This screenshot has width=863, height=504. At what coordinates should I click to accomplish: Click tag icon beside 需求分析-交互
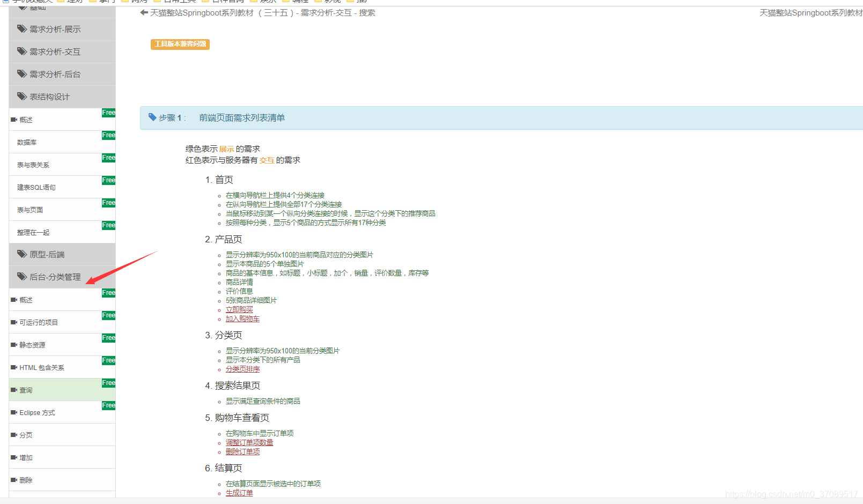(22, 51)
